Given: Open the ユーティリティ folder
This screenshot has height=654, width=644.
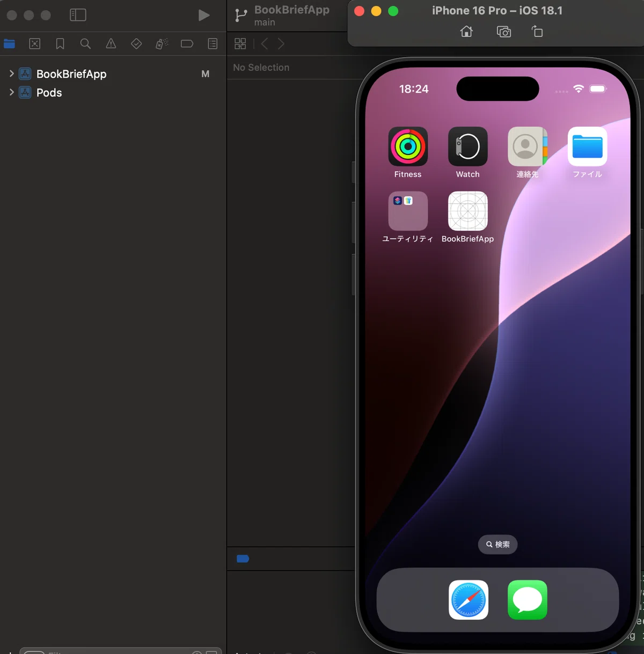Looking at the screenshot, I should 408,211.
